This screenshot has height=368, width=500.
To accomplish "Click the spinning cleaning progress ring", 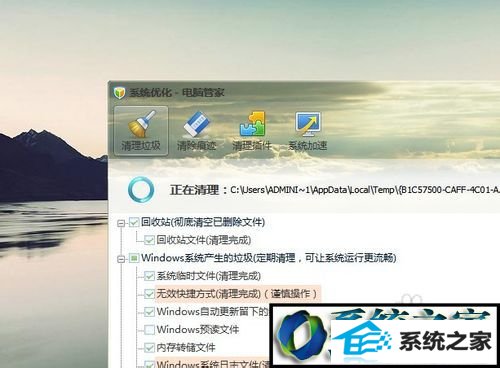I will tap(141, 190).
